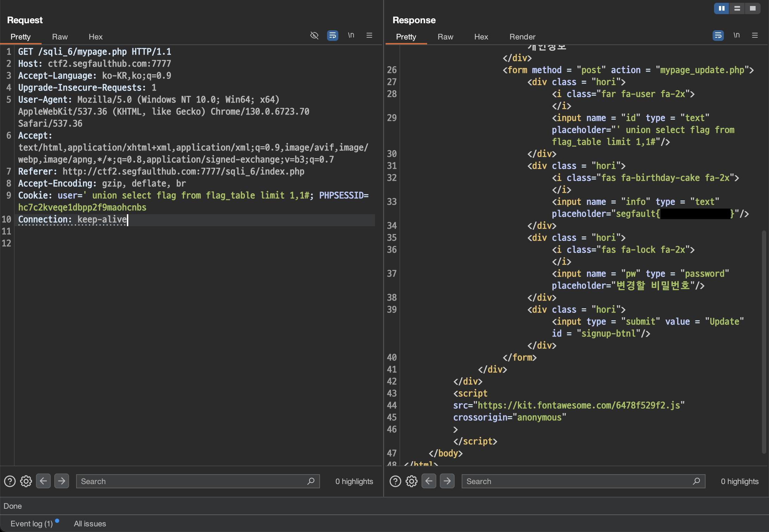Click the Request search input field
Viewport: 769px width, 532px height.
pyautogui.click(x=190, y=481)
